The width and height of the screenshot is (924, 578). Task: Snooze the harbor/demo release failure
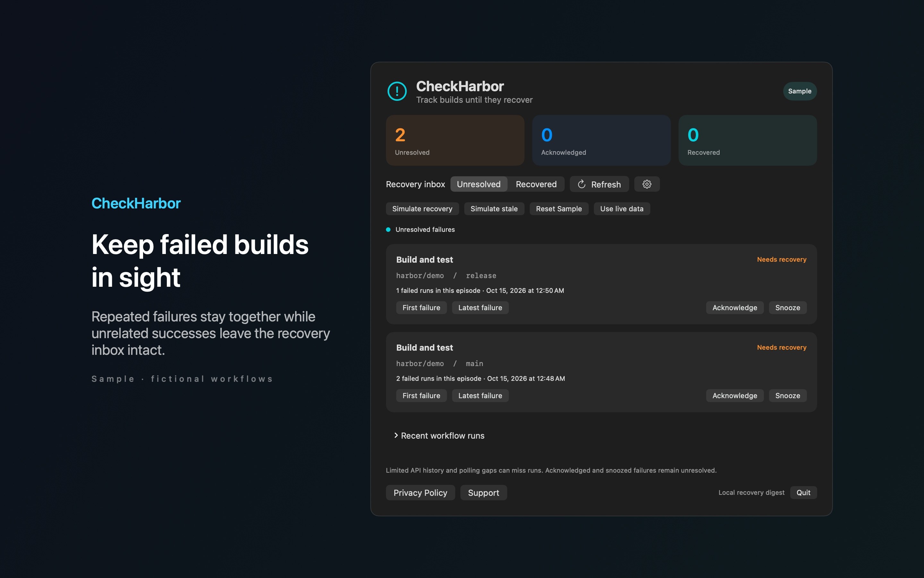click(787, 308)
